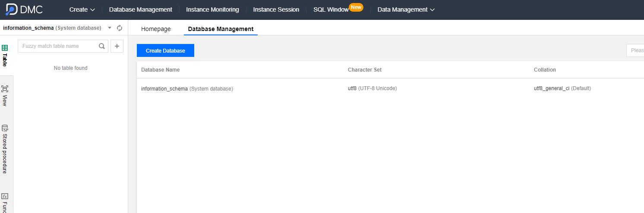Screen dimensions: 644x213
Task: Open Instance Monitoring from top menu
Action: click(212, 9)
